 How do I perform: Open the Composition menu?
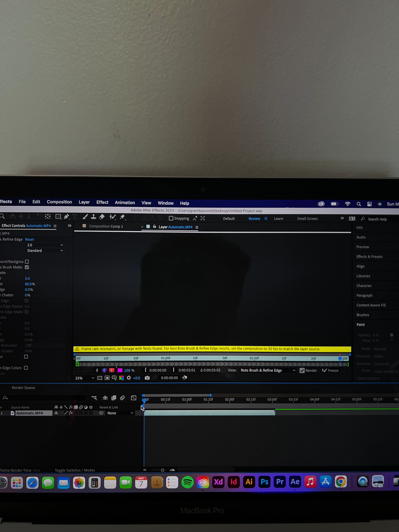(x=59, y=202)
